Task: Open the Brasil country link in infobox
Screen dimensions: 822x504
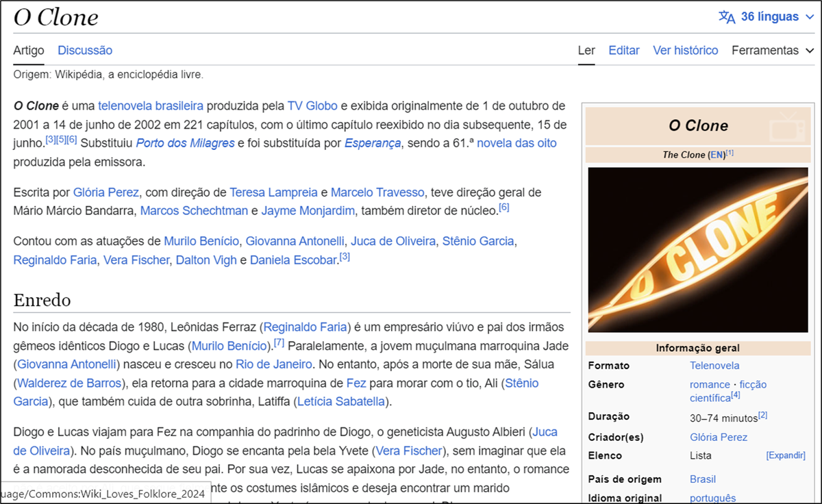Action: click(703, 479)
